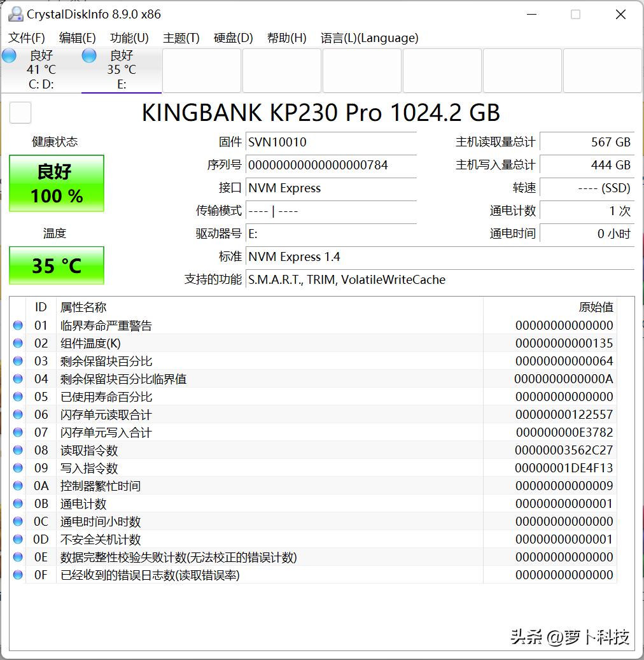The width and height of the screenshot is (644, 660).
Task: Click the rotation rate value ---- (SSD)
Action: pos(587,188)
